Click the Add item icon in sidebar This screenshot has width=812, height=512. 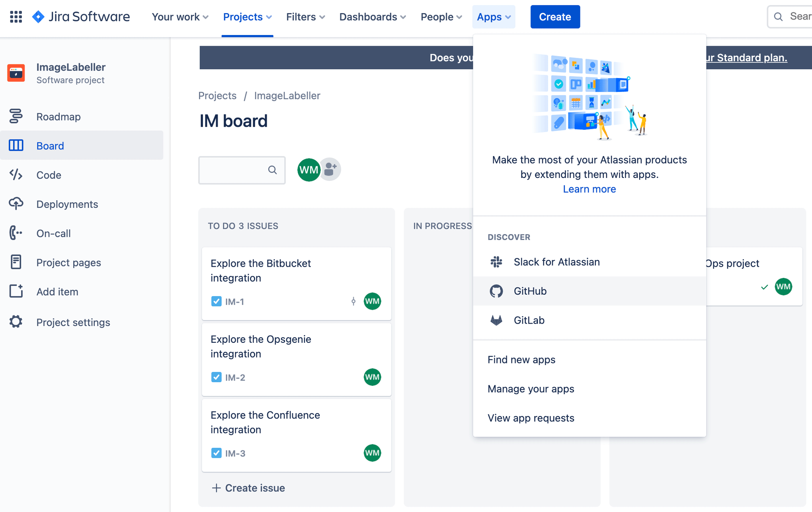coord(16,291)
